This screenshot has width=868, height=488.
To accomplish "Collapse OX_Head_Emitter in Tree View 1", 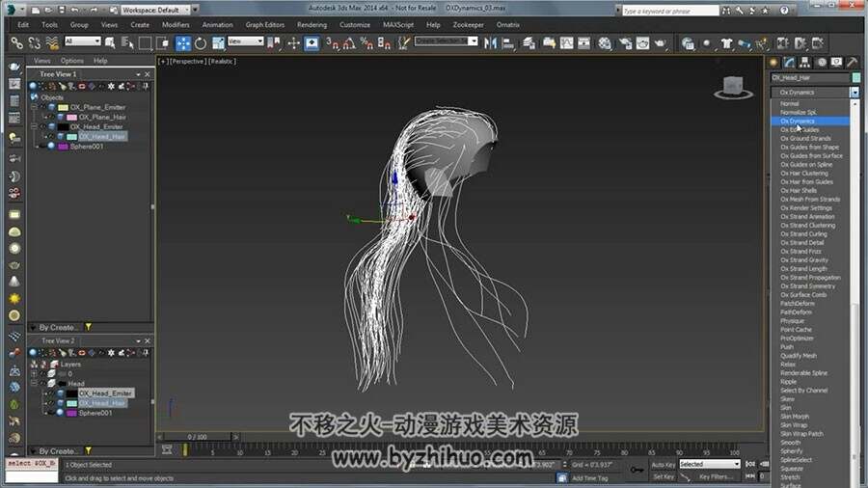I will [35, 126].
